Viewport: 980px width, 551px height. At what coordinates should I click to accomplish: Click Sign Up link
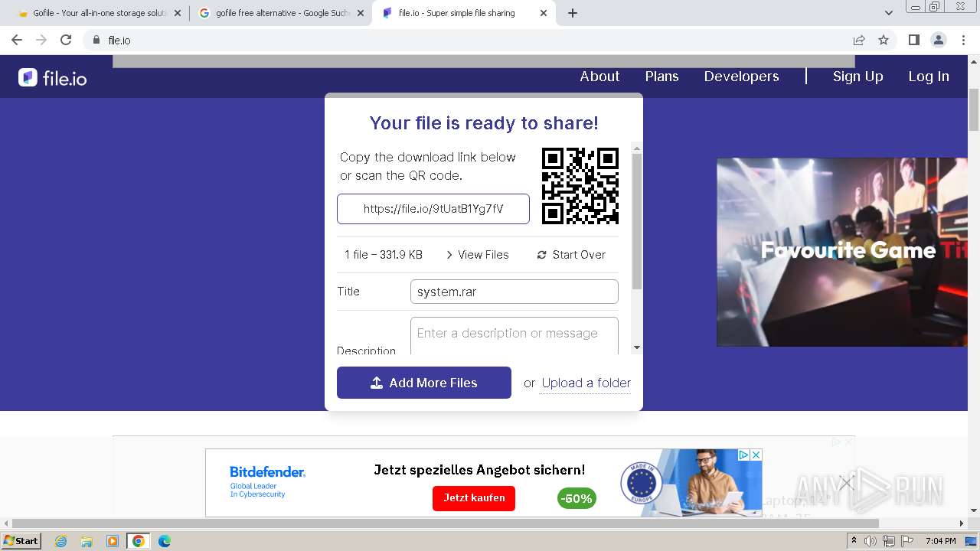click(857, 77)
